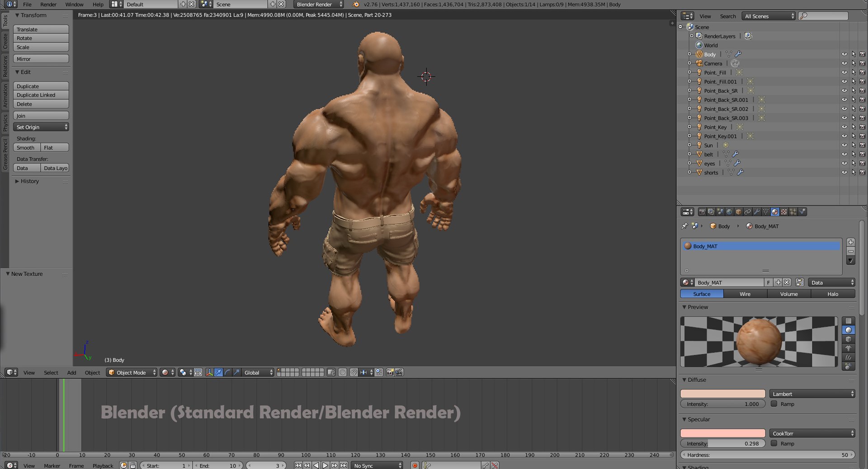The height and width of the screenshot is (469, 868).
Task: Enable the Specular Ramp checkbox
Action: [774, 443]
